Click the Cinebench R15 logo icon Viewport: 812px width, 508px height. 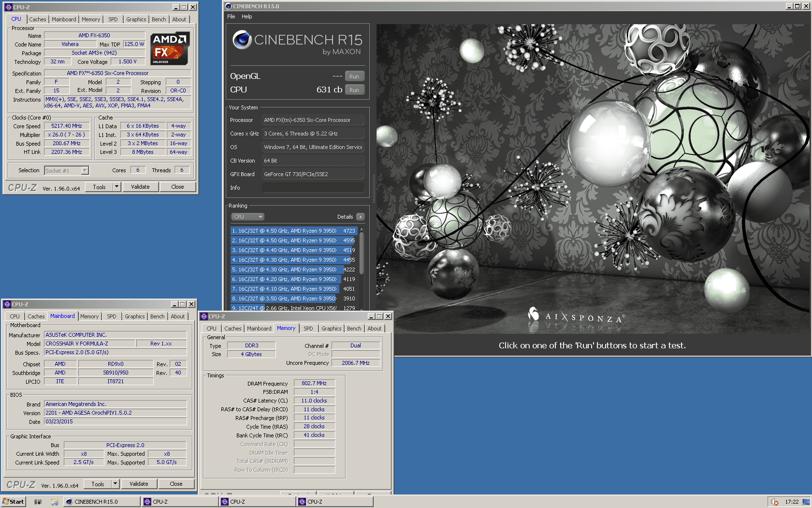pos(242,40)
